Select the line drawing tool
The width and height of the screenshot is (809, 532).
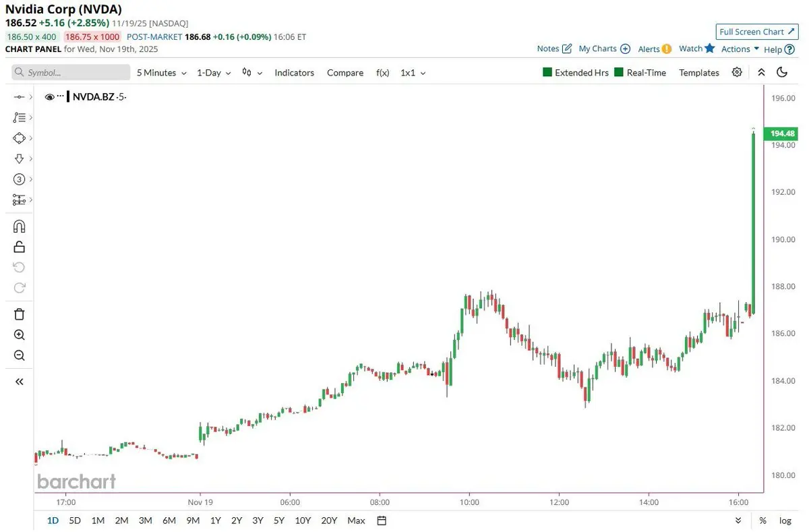click(19, 97)
